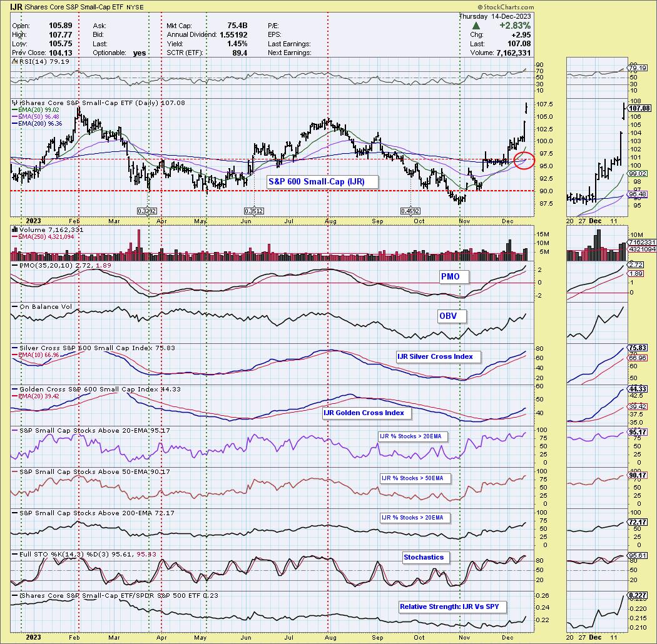Click the bold 107.08 price tag on right axis
The width and height of the screenshot is (657, 644).
pos(639,108)
